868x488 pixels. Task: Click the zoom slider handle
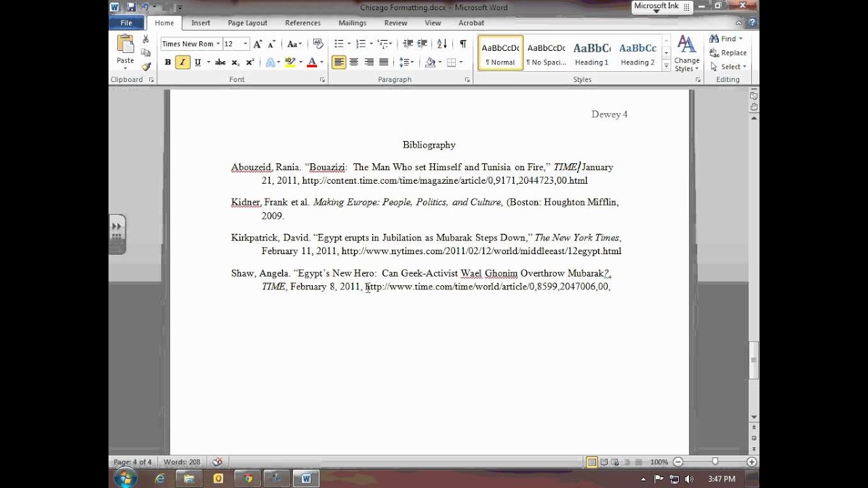coord(715,462)
